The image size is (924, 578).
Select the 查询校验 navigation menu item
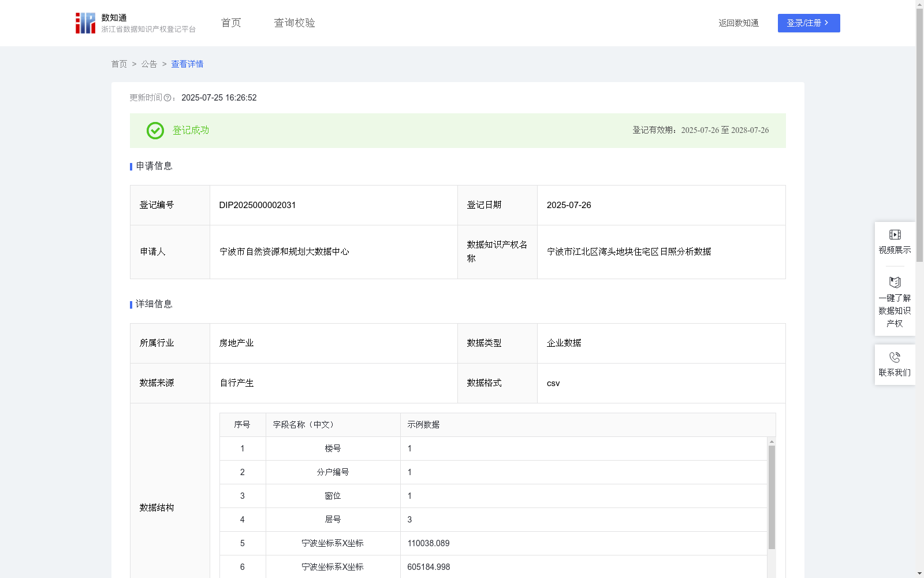click(294, 23)
